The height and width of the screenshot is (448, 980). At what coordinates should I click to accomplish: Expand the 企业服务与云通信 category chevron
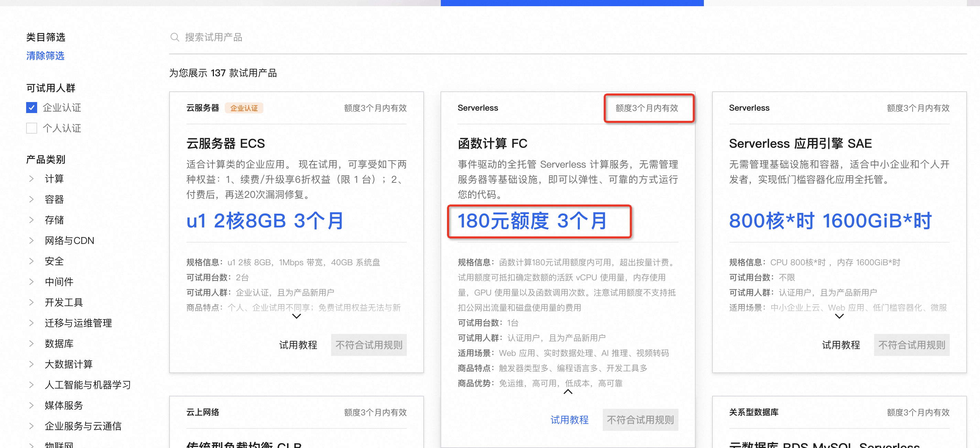[x=32, y=426]
